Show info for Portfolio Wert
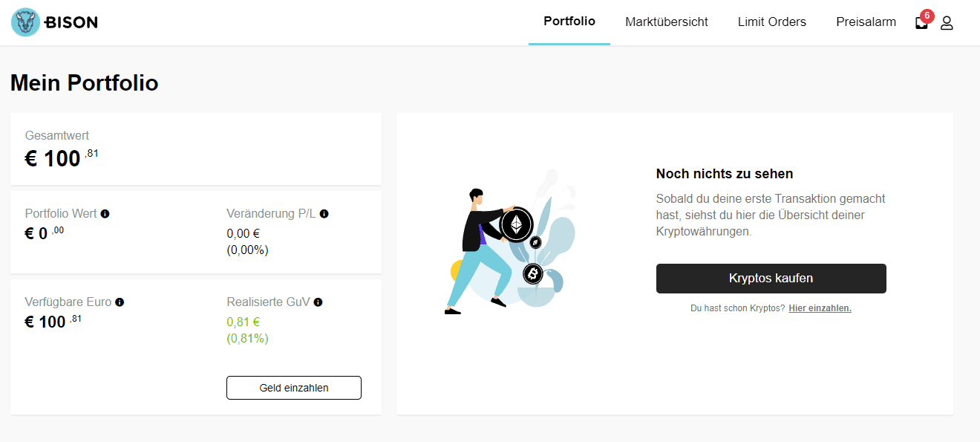Viewport: 980px width, 442px height. [x=105, y=214]
